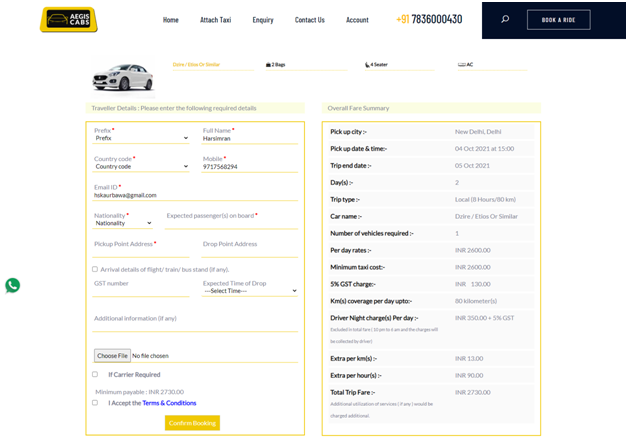Screen dimensions: 628x443
Task: Accept Terms & Conditions checkbox
Action: point(95,403)
